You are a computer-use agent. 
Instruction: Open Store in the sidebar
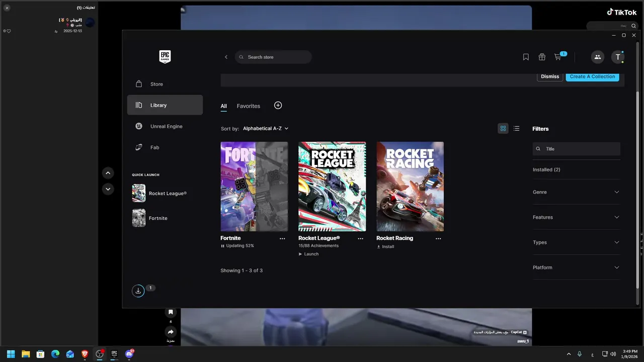coord(165,84)
